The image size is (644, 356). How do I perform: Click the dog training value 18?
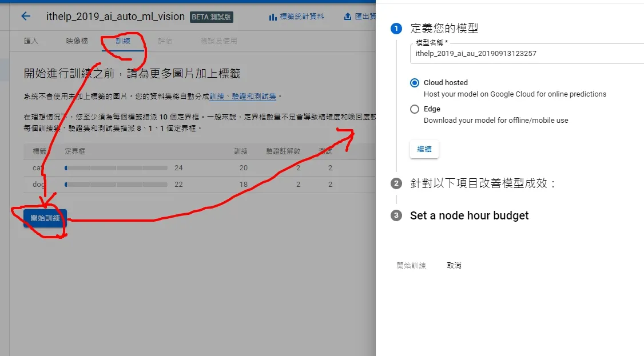click(243, 185)
